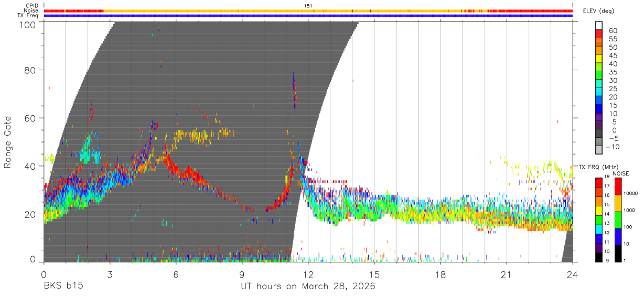Click the "18" hour mark on the UT axis

tap(441, 274)
